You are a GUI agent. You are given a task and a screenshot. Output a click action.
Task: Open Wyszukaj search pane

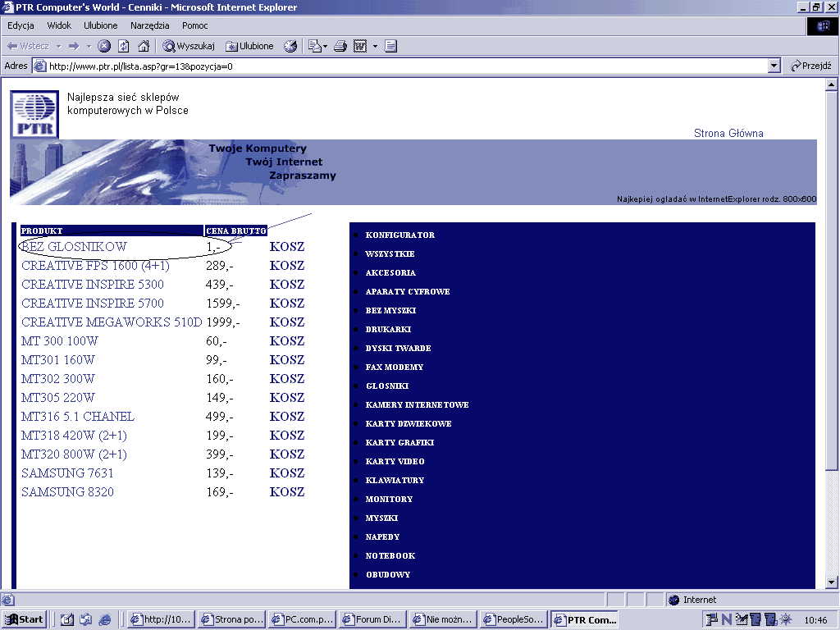[x=189, y=46]
